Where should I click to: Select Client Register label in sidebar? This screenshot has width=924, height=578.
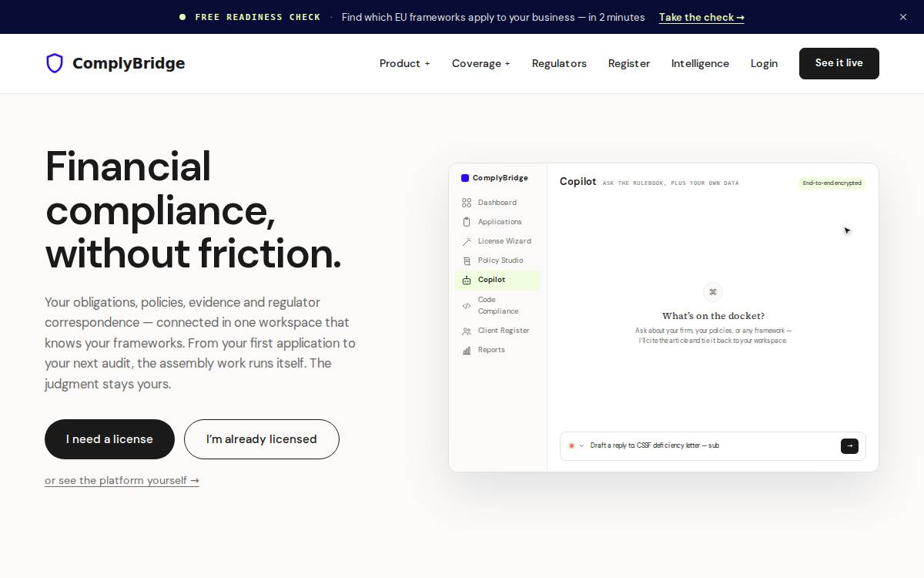click(x=504, y=331)
